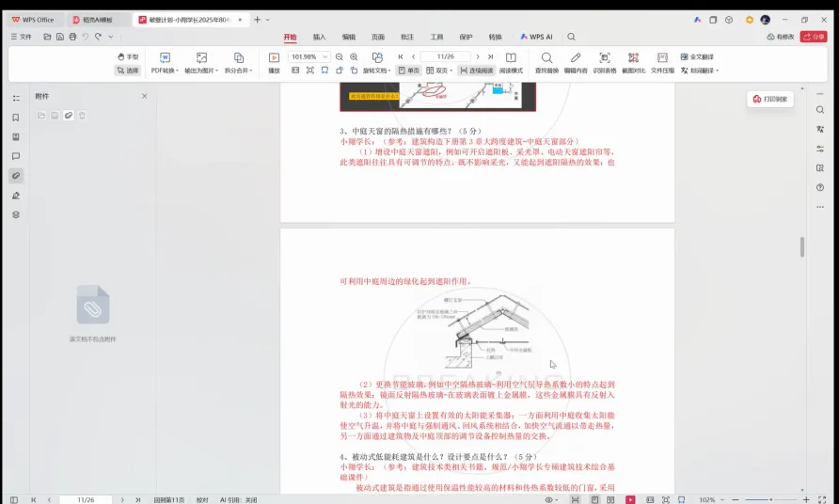Open the bookmark icon in left sidebar

tap(16, 118)
